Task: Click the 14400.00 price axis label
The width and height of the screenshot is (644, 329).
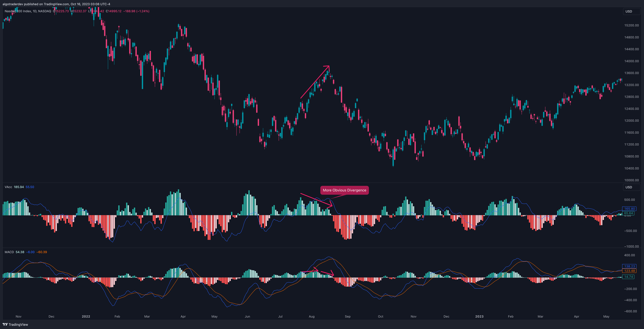Action: [631, 49]
